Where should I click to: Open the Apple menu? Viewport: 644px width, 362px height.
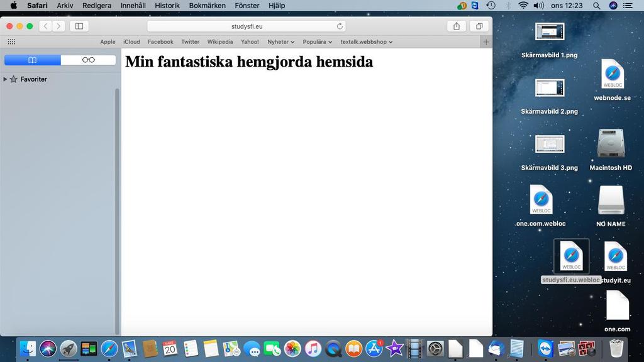14,6
